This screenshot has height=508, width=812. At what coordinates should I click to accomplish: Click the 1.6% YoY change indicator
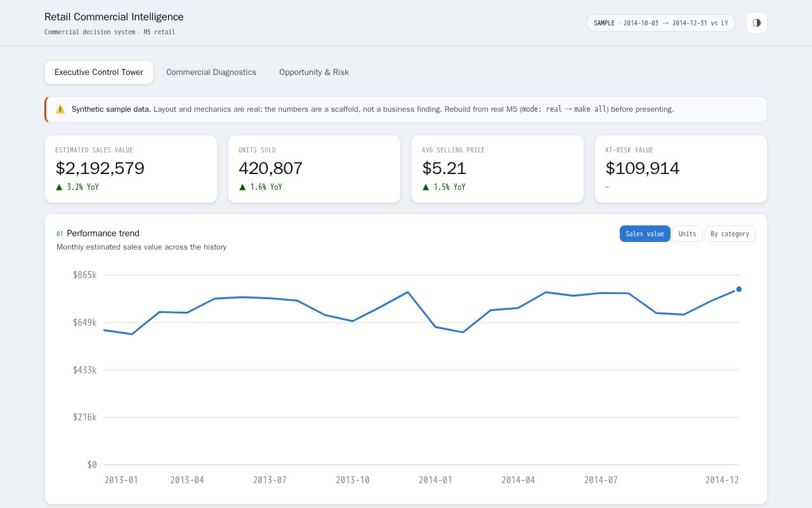261,187
